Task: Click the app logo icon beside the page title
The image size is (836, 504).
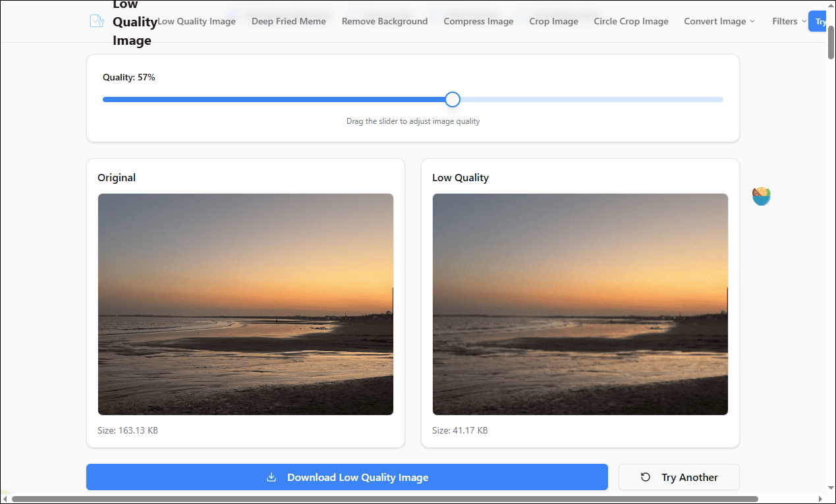Action: pyautogui.click(x=96, y=20)
